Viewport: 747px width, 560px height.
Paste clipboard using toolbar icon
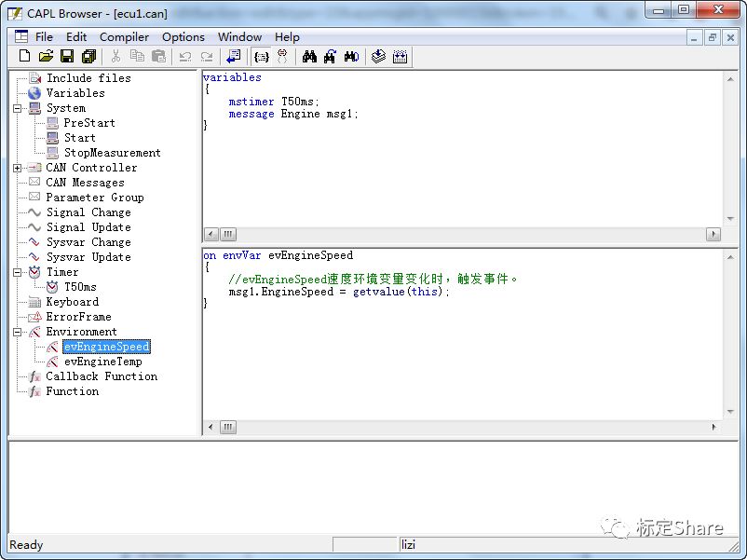[x=158, y=56]
